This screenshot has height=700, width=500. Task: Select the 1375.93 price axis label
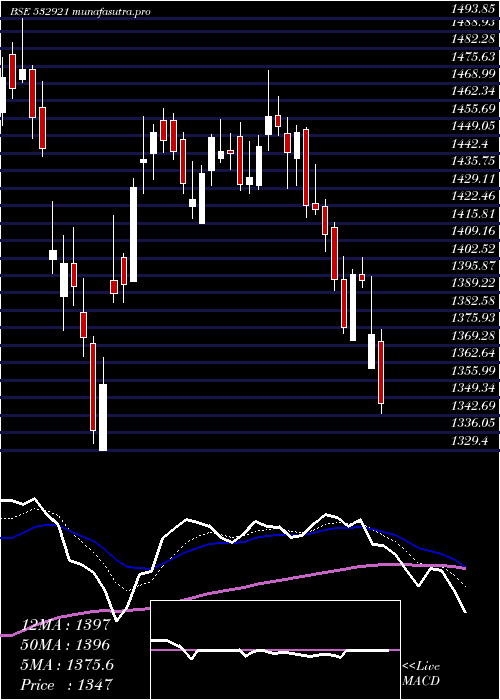coord(473,318)
